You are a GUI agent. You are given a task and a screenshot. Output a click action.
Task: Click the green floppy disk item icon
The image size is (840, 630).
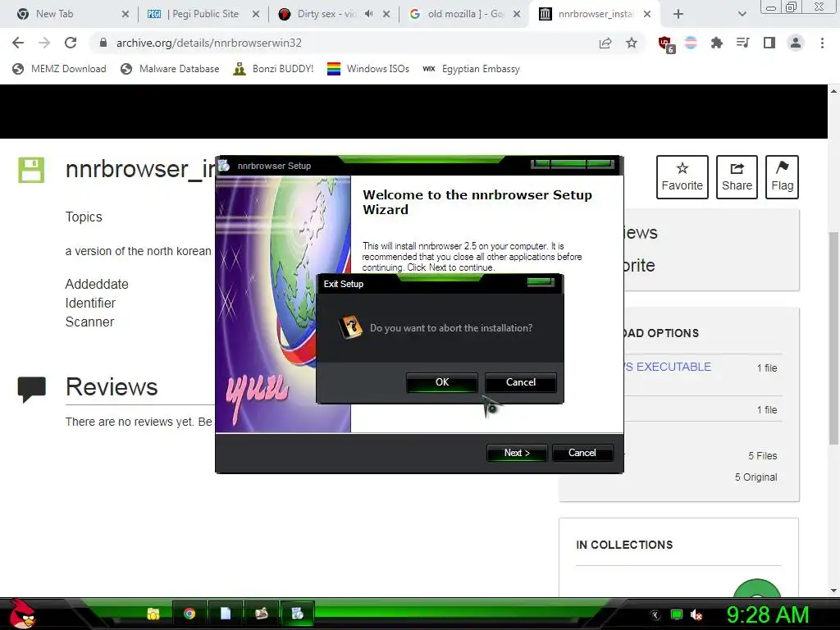tap(31, 171)
